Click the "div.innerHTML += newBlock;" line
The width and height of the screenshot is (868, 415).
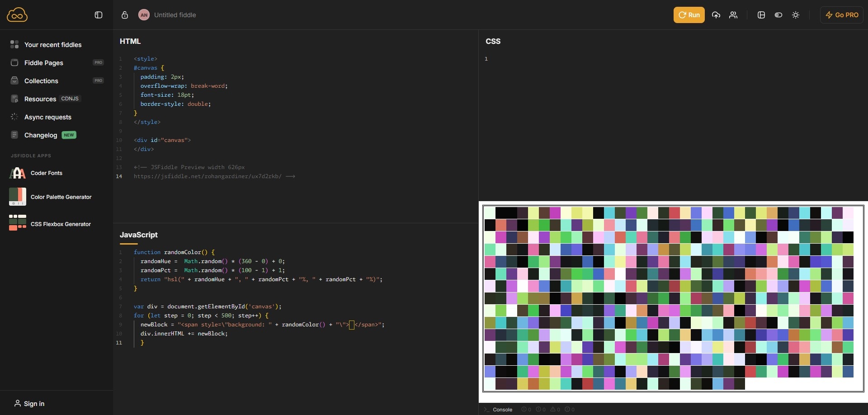184,334
